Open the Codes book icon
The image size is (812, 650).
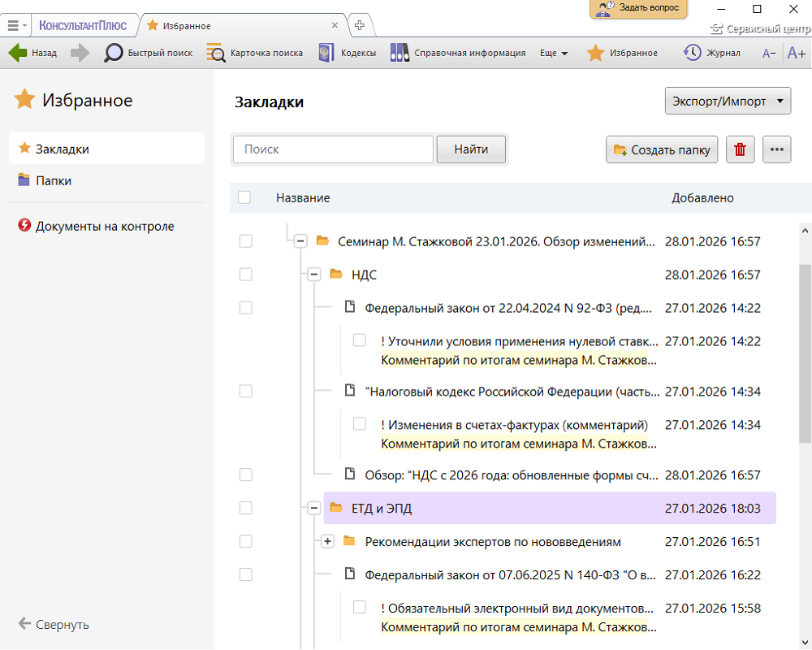coord(326,53)
